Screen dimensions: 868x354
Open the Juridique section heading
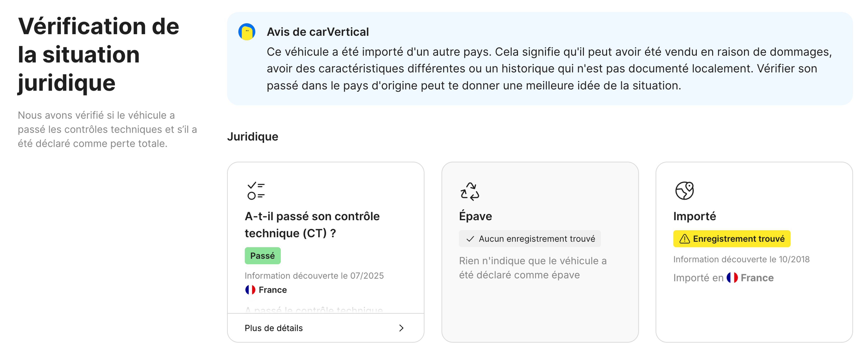click(x=253, y=137)
